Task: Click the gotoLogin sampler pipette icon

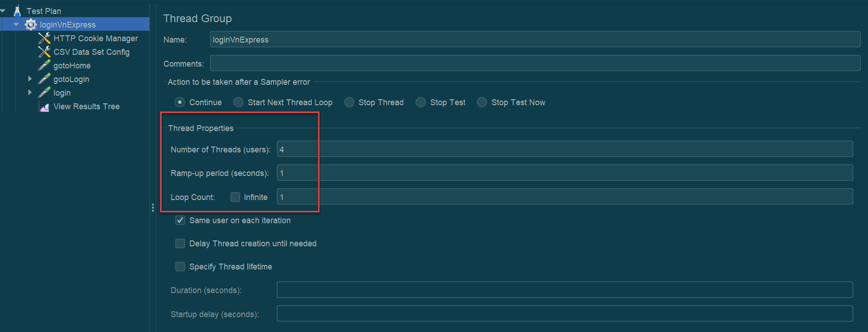Action: coord(44,79)
